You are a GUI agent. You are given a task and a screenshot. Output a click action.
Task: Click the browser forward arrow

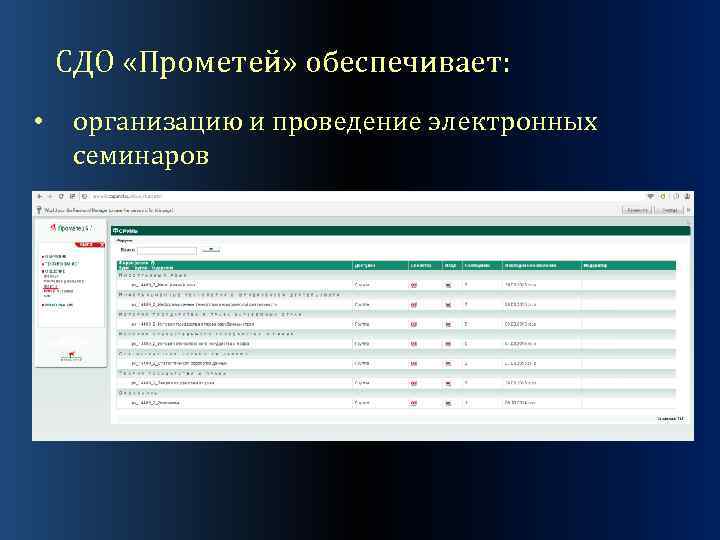click(50, 196)
